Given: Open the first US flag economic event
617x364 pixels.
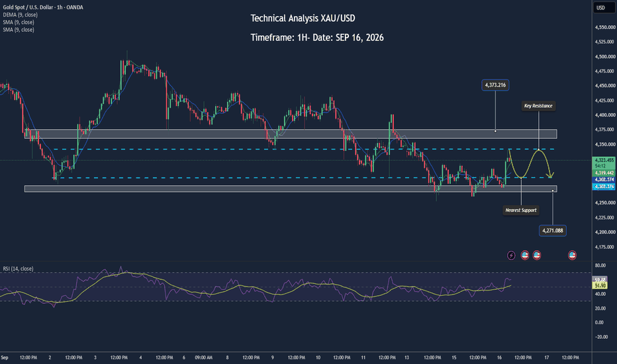Looking at the screenshot, I should pyautogui.click(x=524, y=255).
